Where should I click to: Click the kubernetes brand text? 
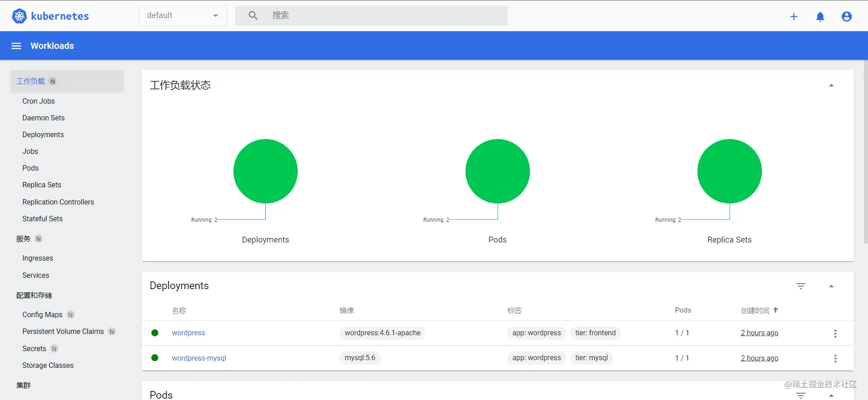coord(60,16)
